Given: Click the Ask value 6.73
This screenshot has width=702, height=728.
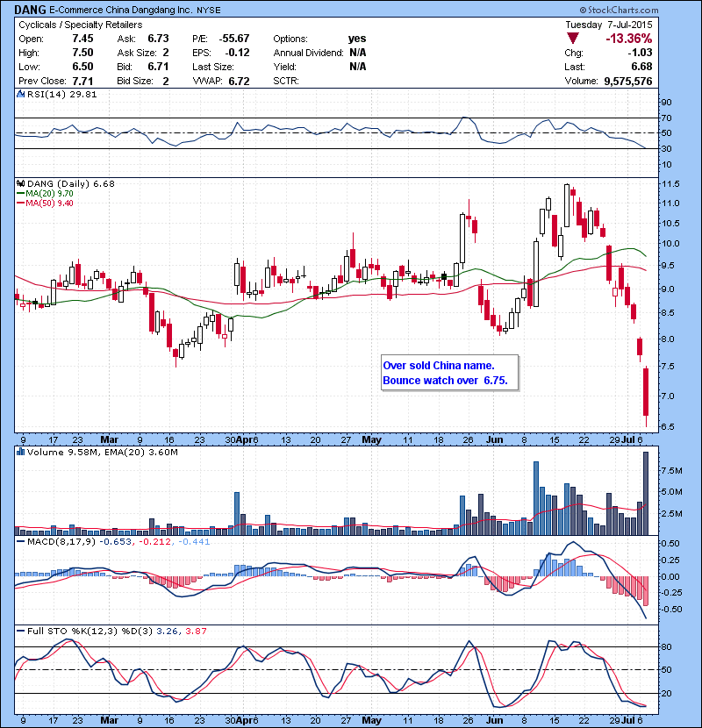Looking at the screenshot, I should click(158, 39).
